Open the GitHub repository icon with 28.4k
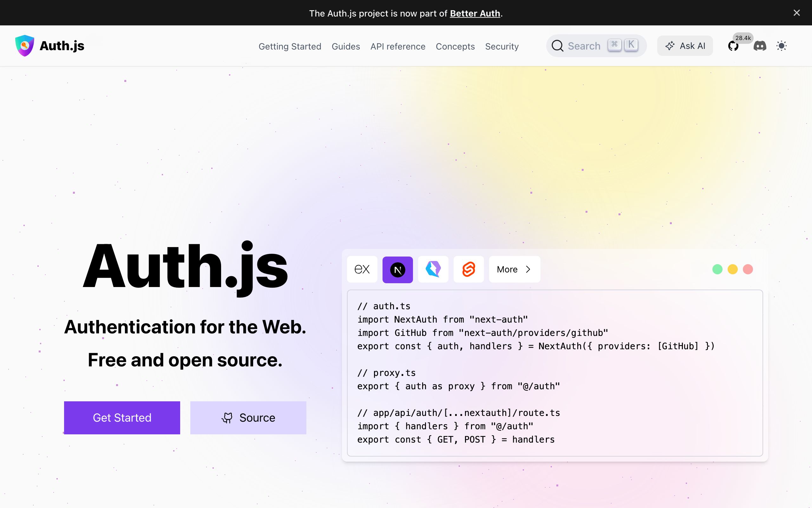 [x=733, y=46]
